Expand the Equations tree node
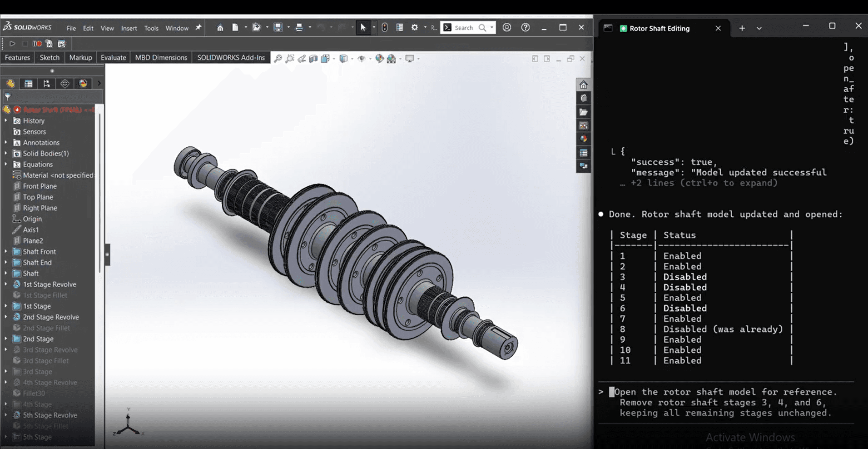 click(x=6, y=165)
